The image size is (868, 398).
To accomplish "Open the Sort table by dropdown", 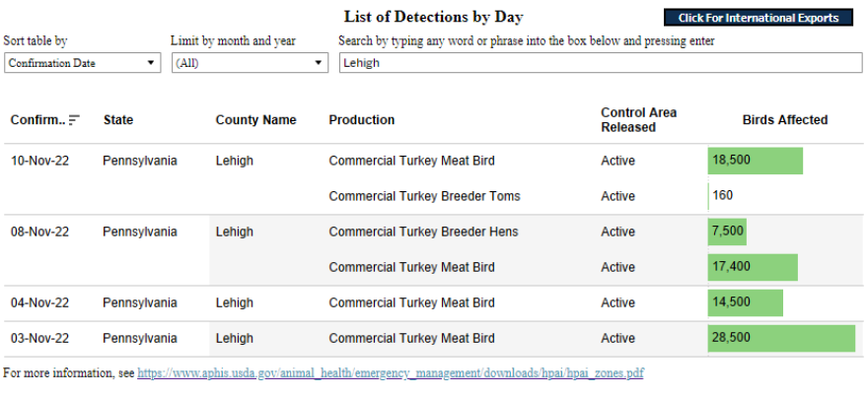I will 82,63.
